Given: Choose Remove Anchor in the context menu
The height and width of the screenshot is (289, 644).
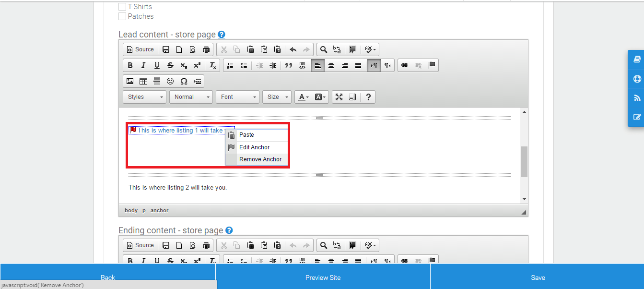Looking at the screenshot, I should (260, 159).
